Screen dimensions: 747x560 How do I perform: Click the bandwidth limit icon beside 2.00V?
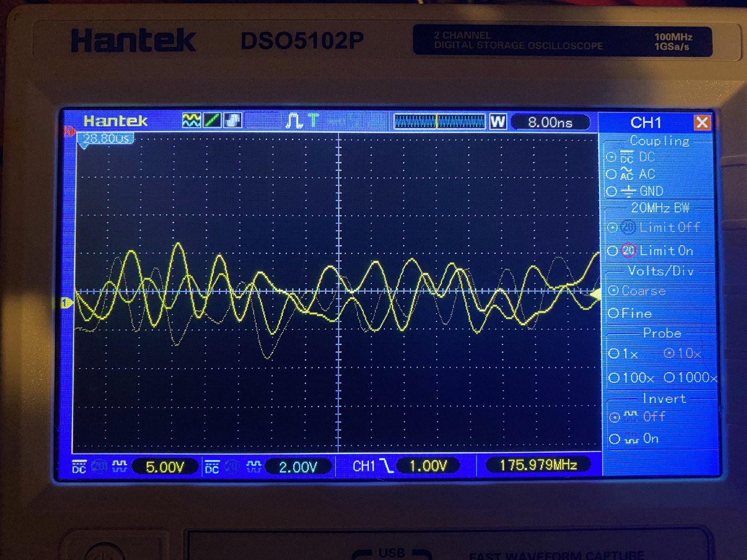(x=232, y=467)
